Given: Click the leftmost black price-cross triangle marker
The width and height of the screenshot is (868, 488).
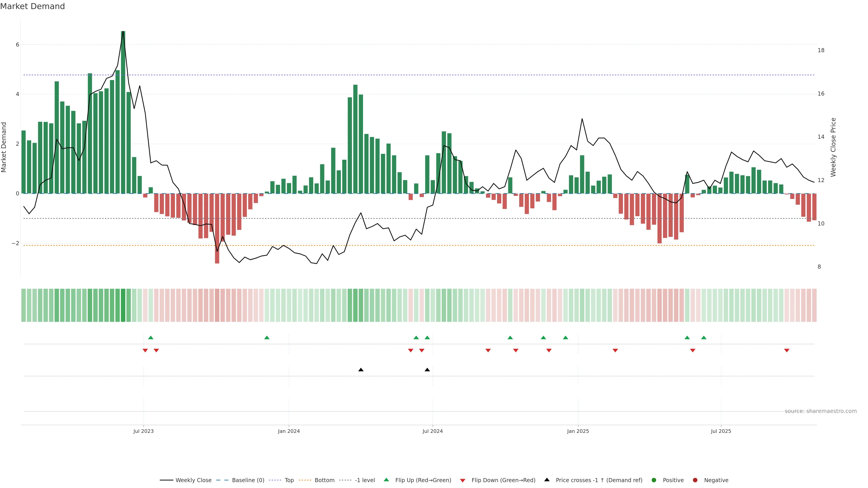Looking at the screenshot, I should click(361, 370).
